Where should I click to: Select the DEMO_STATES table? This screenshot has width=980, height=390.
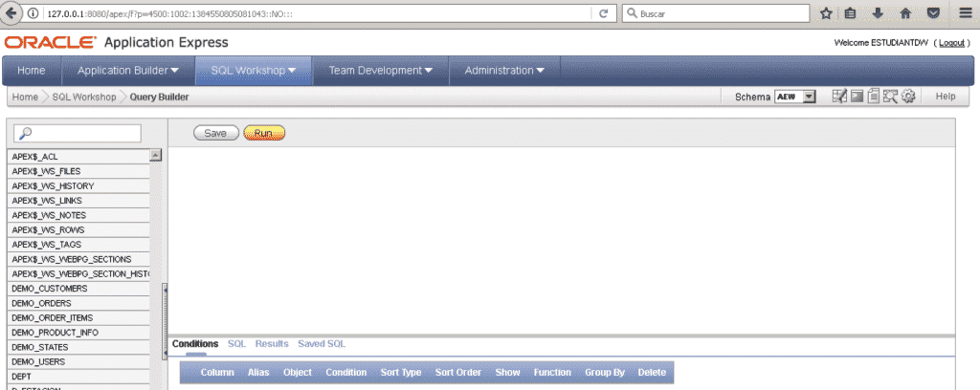click(78, 347)
